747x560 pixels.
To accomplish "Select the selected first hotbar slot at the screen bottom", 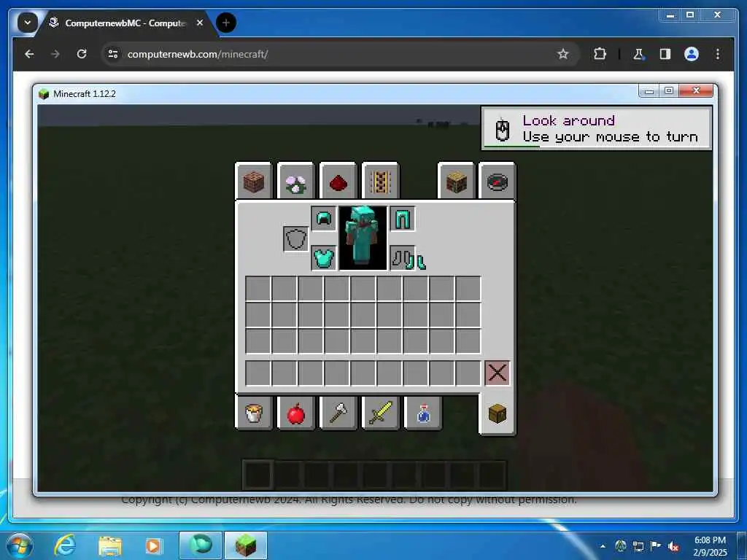I will click(x=258, y=475).
